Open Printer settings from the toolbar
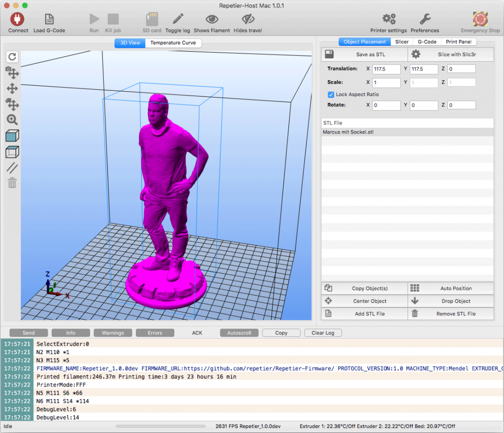The image size is (504, 433). [388, 20]
